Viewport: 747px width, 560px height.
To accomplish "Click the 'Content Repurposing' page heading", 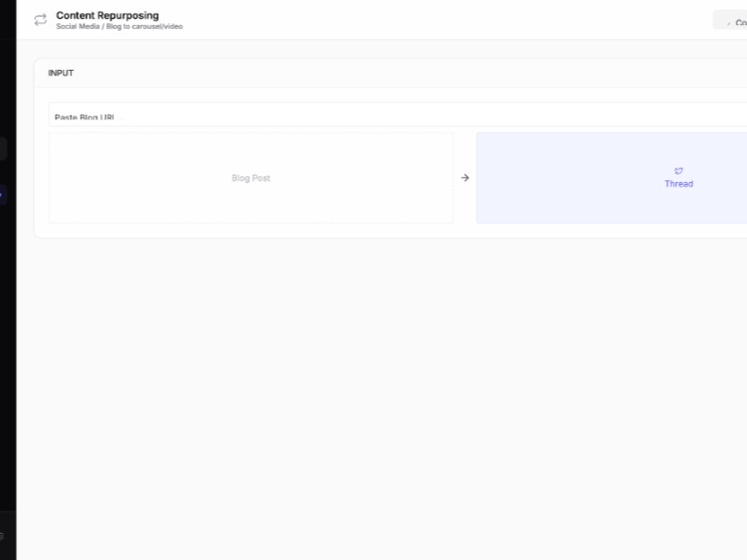I will tap(106, 15).
